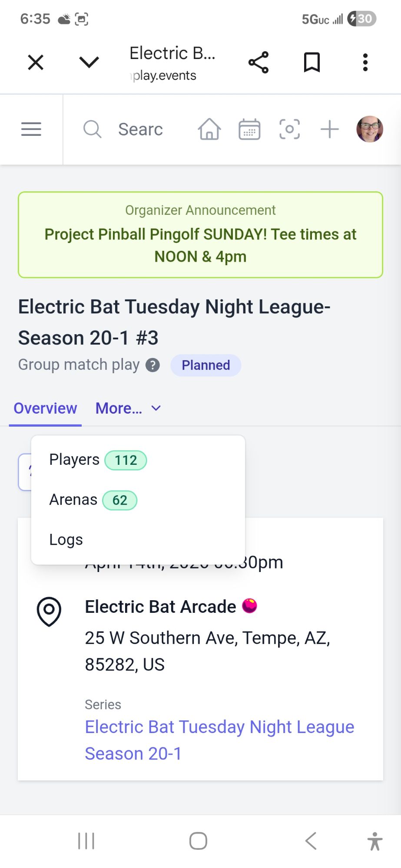Click the home icon
The width and height of the screenshot is (401, 868).
209,129
